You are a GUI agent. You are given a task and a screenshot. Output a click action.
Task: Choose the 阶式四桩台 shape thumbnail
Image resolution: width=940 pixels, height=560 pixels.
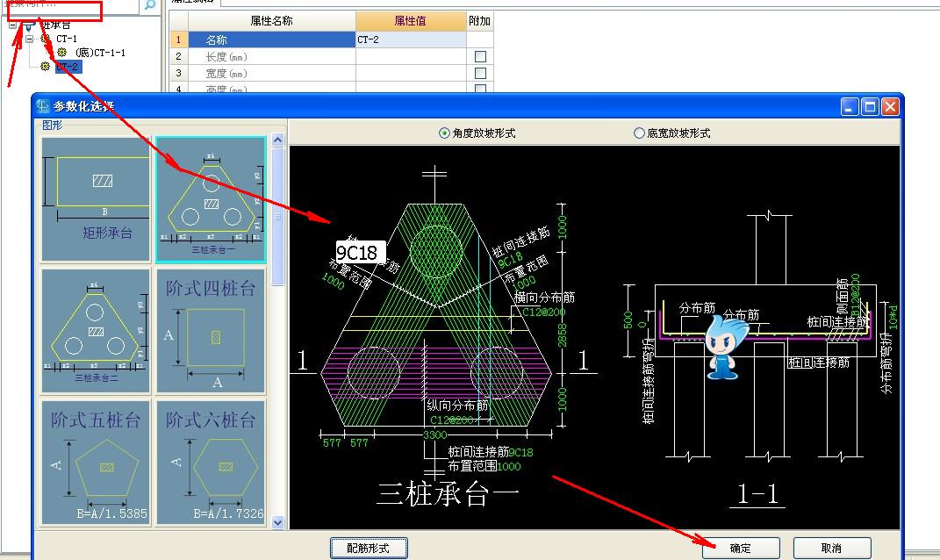point(211,330)
